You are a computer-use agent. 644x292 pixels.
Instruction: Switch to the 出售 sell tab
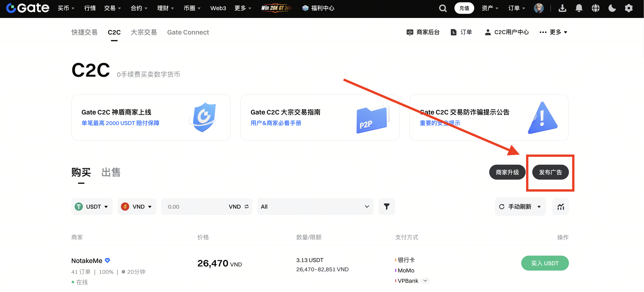point(111,172)
